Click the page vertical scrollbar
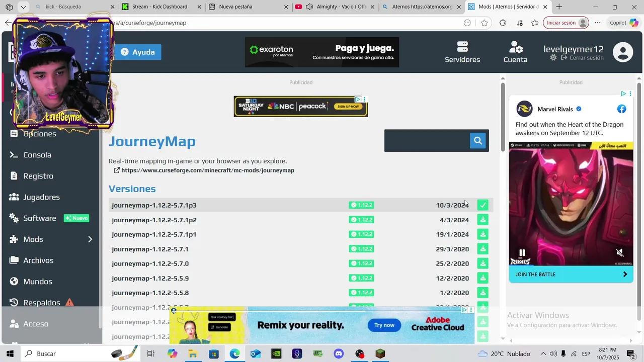 point(503,117)
